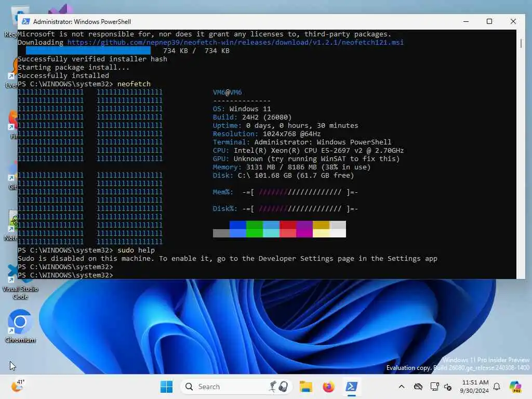The width and height of the screenshot is (532, 399).
Task: Click the 'Resolution: 1024x768 @64Hz' line
Action: click(267, 134)
